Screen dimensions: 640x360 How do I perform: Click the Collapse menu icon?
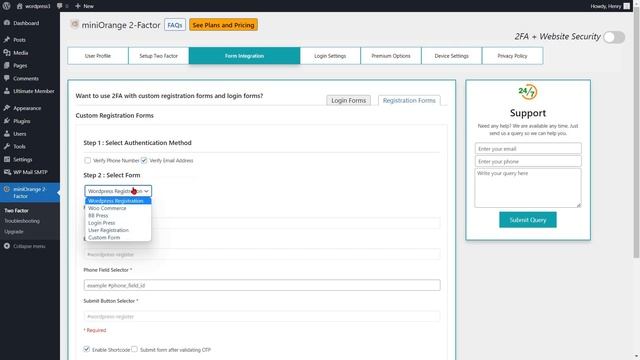point(7,246)
